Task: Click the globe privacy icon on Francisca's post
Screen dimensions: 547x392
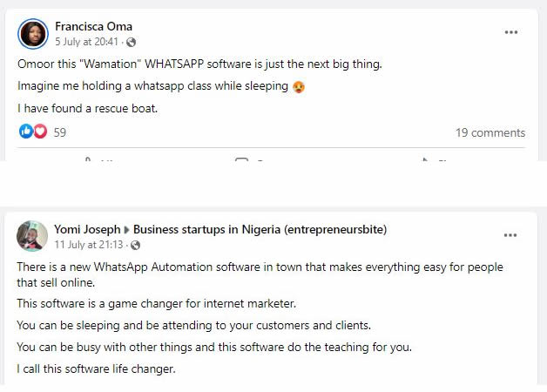Action: [132, 42]
